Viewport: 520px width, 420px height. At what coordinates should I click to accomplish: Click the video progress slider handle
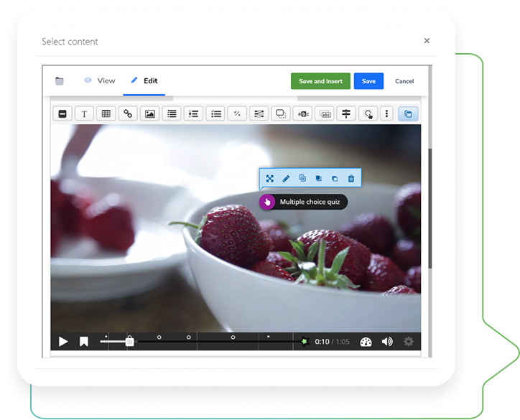[129, 342]
